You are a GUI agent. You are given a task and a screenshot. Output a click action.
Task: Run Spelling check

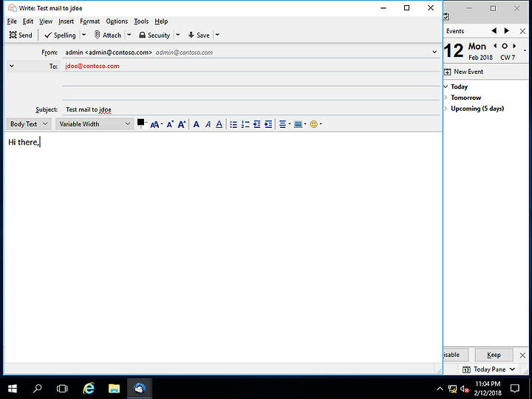(x=61, y=35)
